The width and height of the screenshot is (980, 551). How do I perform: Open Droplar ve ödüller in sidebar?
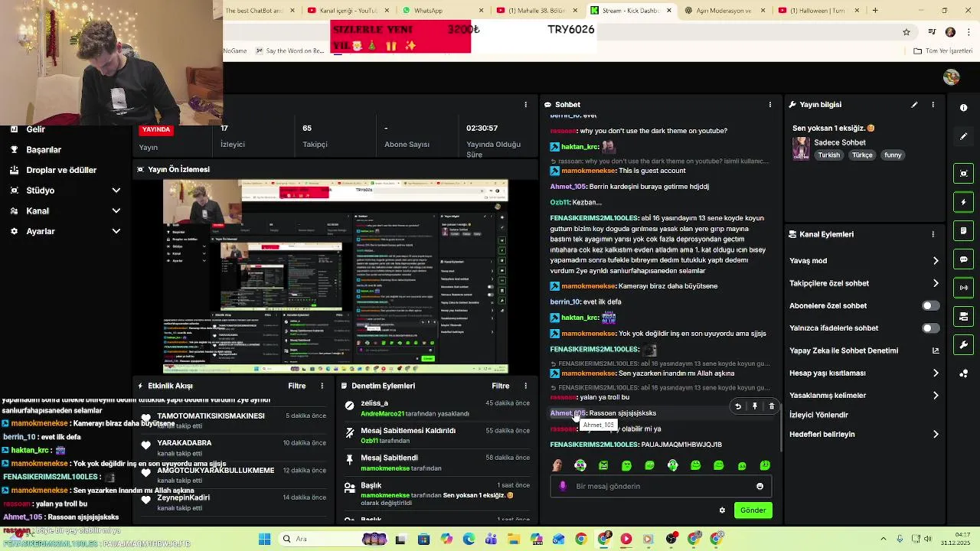click(x=61, y=170)
